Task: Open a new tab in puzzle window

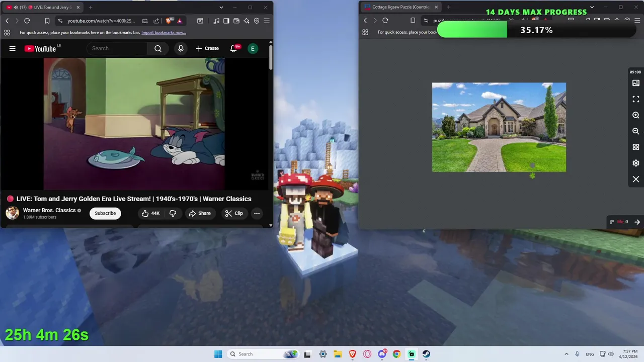Action: coord(449,8)
